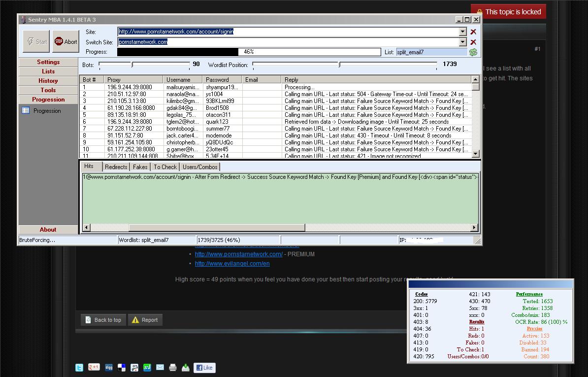Click the Delicious bookmark icon
The image size is (588, 377).
point(122,368)
